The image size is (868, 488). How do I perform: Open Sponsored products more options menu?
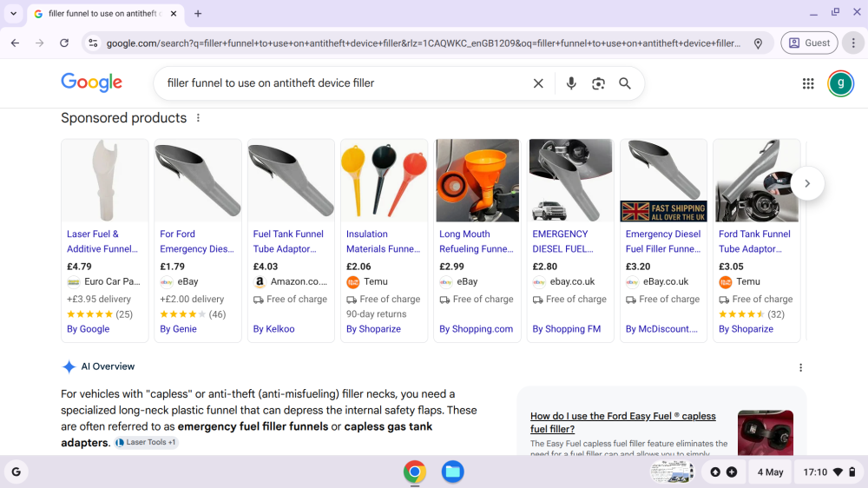[198, 118]
